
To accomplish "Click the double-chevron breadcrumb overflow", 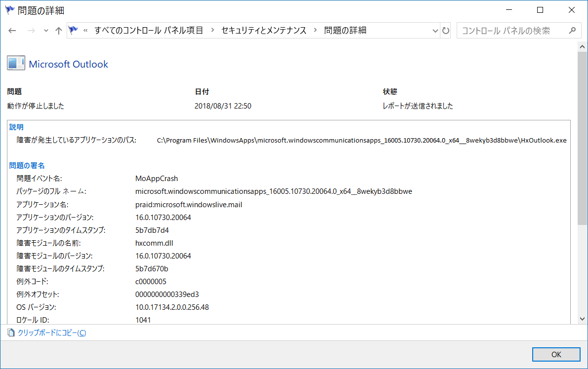I will [85, 31].
